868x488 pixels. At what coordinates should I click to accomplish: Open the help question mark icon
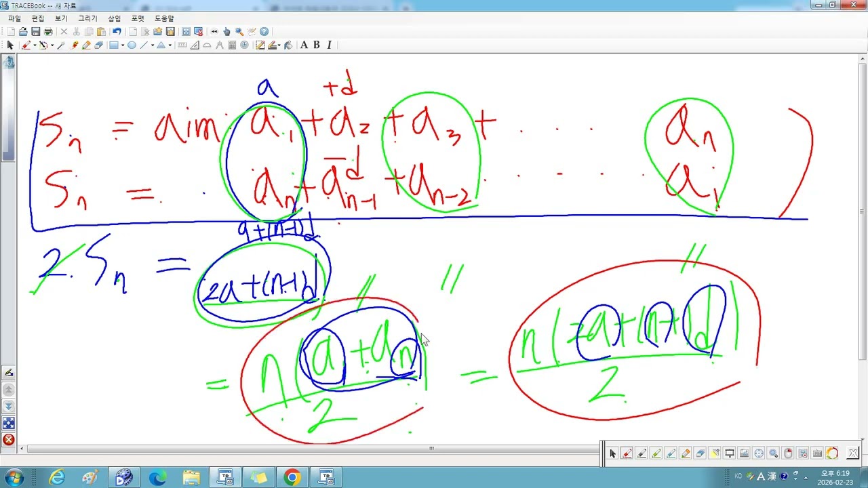point(264,32)
